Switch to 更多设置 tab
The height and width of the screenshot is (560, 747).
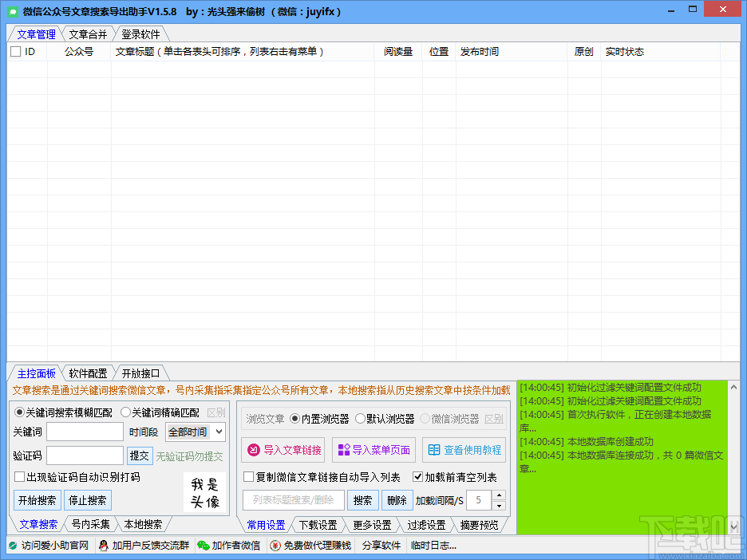(x=372, y=525)
